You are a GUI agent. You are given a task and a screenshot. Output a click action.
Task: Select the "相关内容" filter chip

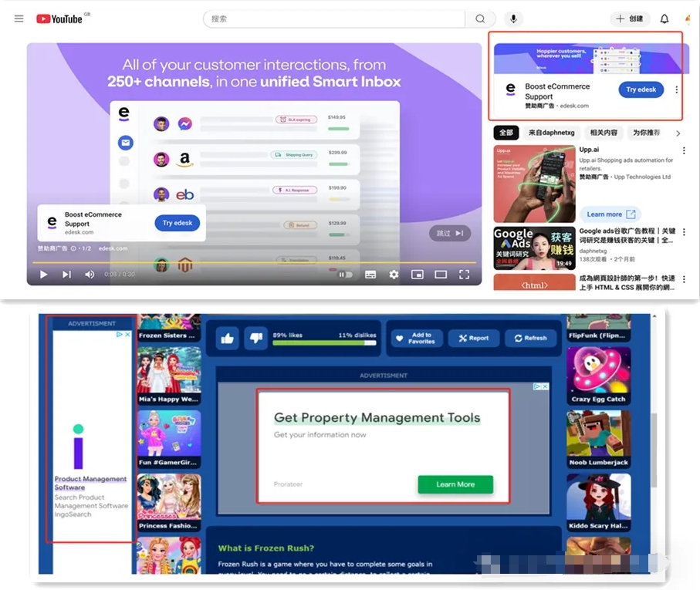coord(604,133)
